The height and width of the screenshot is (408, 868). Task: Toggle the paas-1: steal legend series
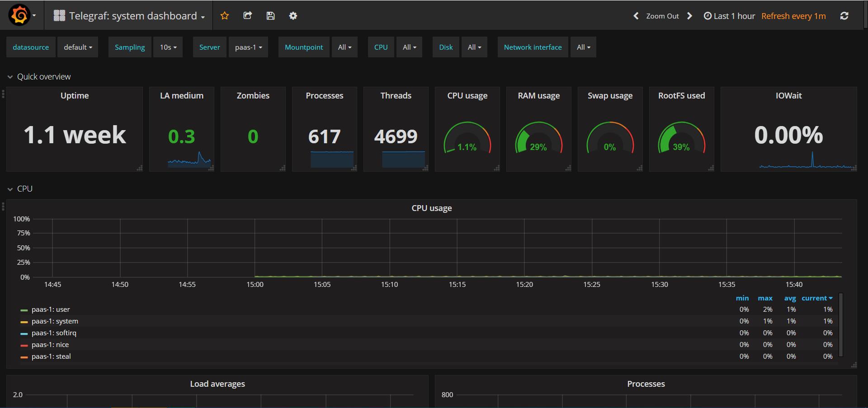(51, 356)
